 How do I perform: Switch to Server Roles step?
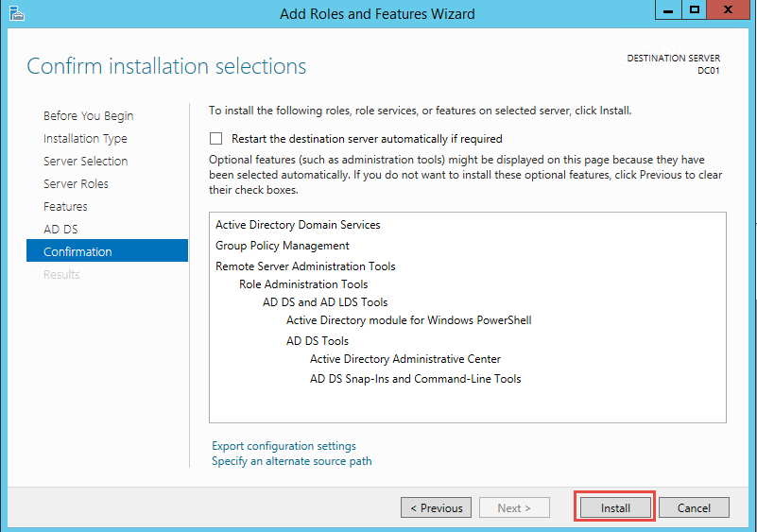point(76,184)
